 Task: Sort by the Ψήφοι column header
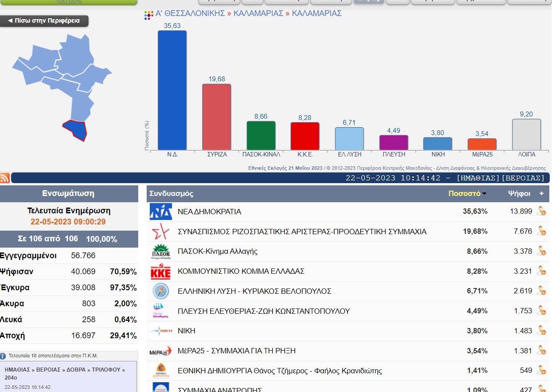(519, 194)
